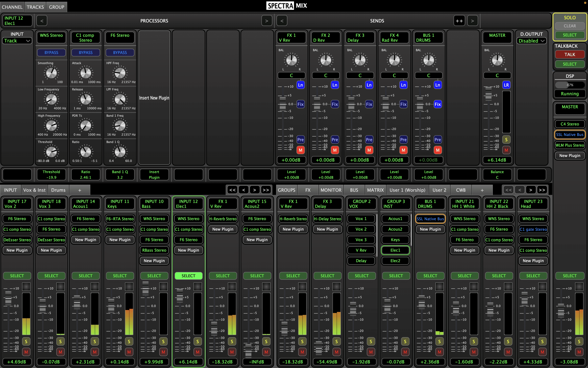Click the sends previous arrow button
588x368 pixels.
pyautogui.click(x=282, y=21)
